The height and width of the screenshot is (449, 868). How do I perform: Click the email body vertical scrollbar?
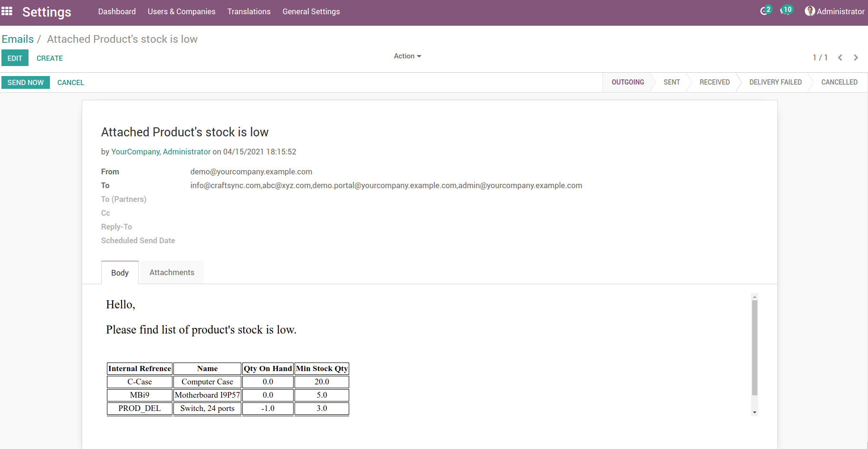point(754,347)
